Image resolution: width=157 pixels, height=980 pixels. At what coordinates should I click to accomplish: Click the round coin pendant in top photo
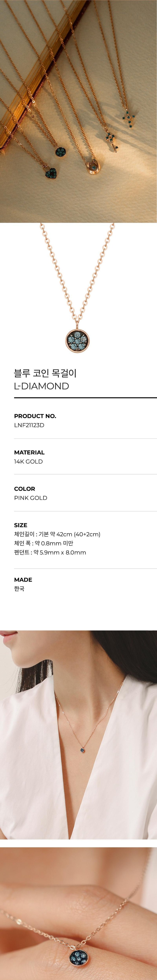click(61, 152)
